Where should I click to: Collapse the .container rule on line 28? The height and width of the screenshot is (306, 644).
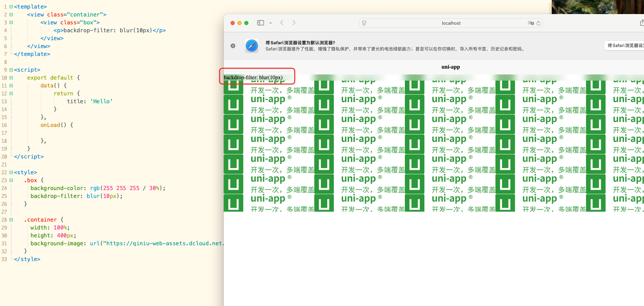[11, 220]
